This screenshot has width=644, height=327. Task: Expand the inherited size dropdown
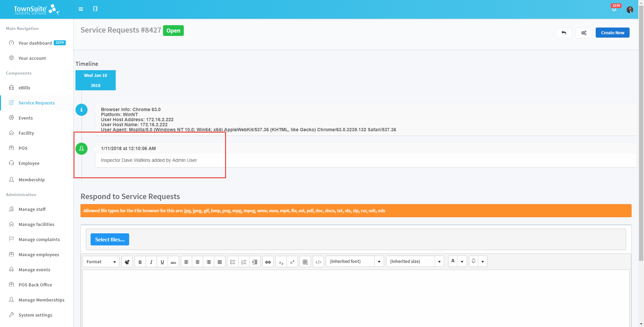coord(439,262)
